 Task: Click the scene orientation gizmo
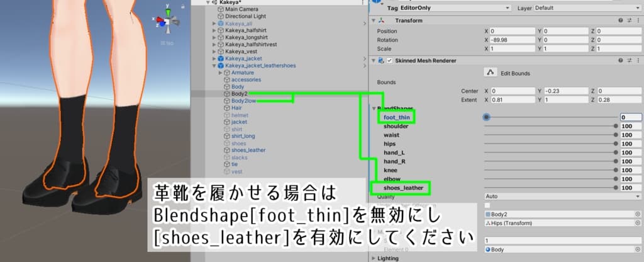click(x=168, y=21)
